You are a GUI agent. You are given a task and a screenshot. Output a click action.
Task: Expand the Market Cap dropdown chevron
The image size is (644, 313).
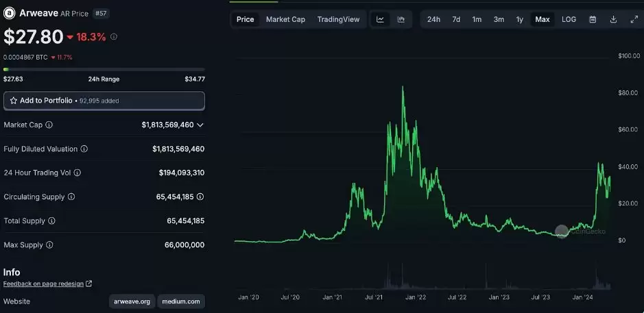click(x=200, y=125)
